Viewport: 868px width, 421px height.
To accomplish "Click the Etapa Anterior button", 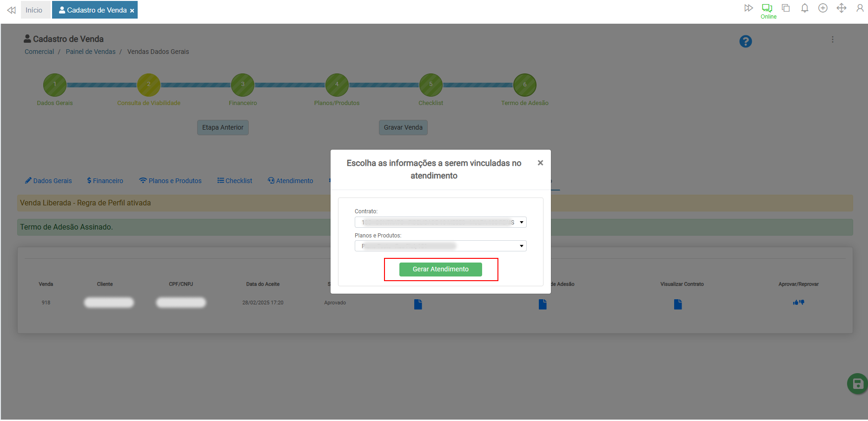I will [x=223, y=128].
